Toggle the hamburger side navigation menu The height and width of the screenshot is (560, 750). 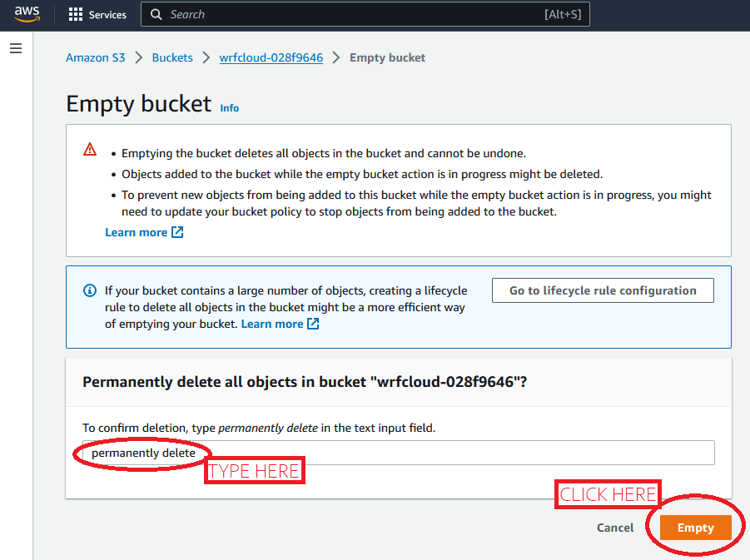pos(16,48)
